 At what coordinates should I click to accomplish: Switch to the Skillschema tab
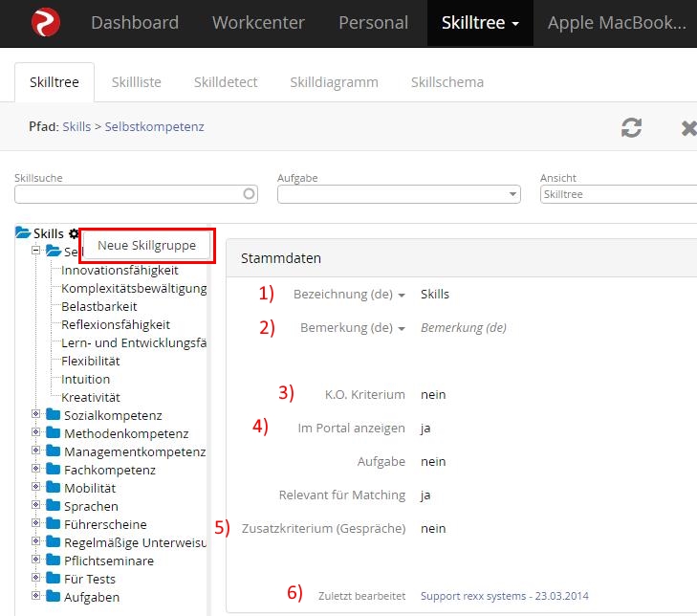click(x=447, y=82)
